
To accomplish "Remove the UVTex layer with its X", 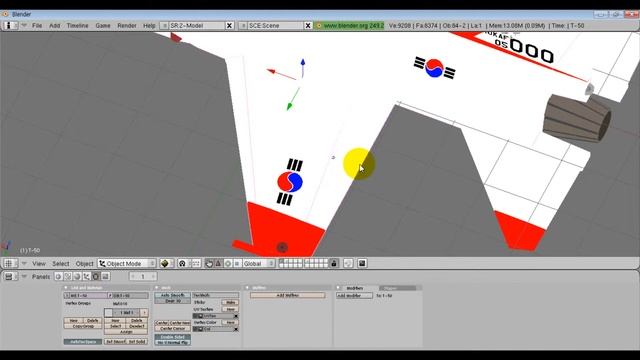I will (236, 316).
